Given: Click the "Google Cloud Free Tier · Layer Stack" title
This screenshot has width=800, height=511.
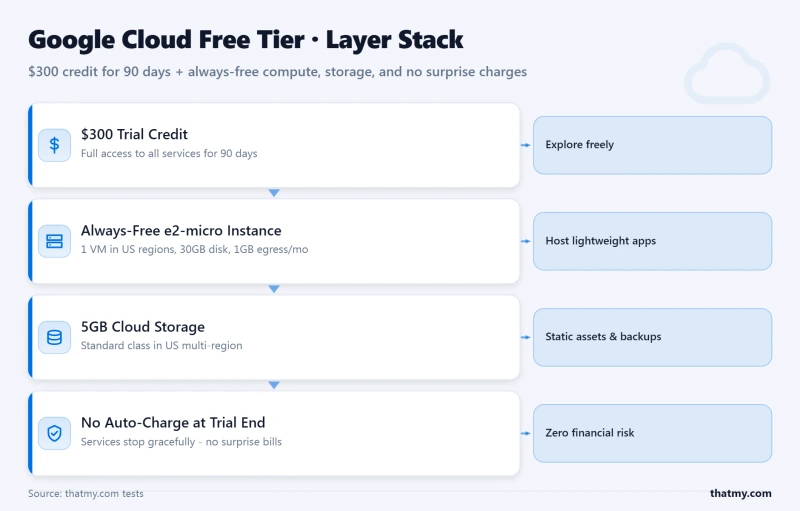Looking at the screenshot, I should point(245,40).
